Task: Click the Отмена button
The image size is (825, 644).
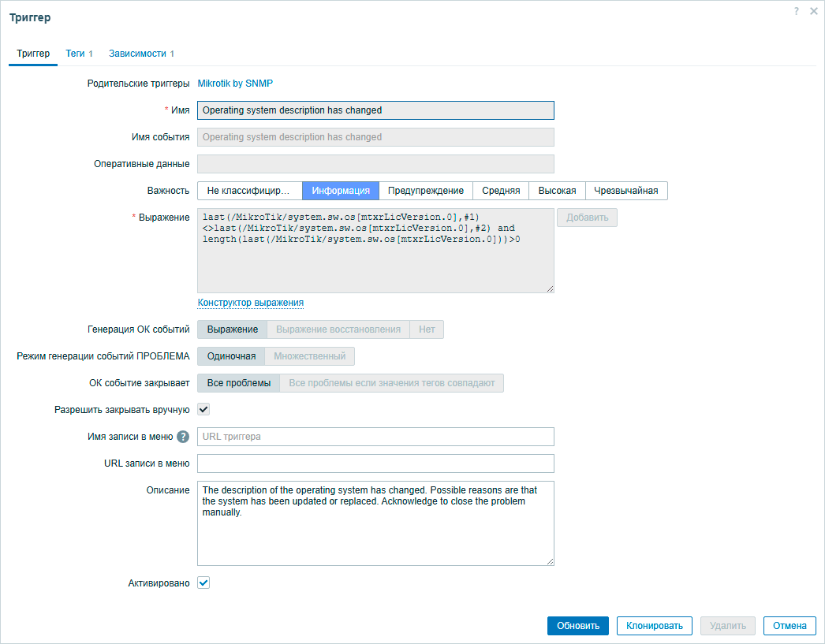Action: [x=790, y=626]
